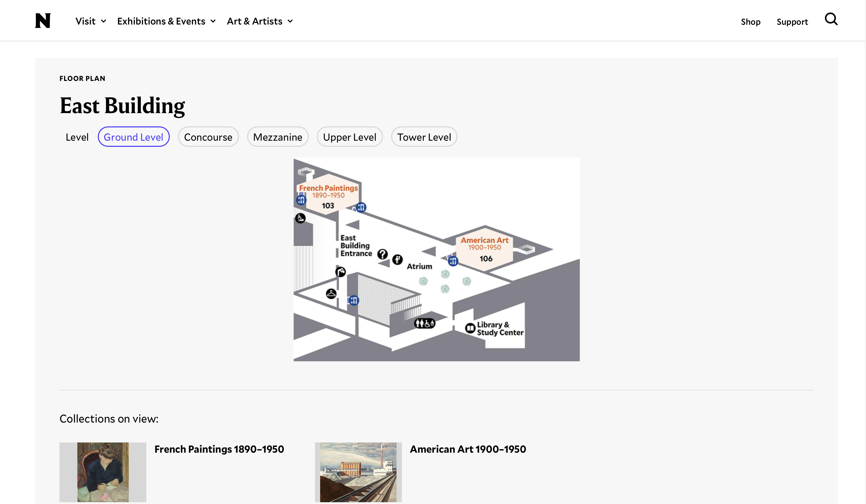Switch to the Mezzanine level
The image size is (866, 504).
[x=278, y=137]
